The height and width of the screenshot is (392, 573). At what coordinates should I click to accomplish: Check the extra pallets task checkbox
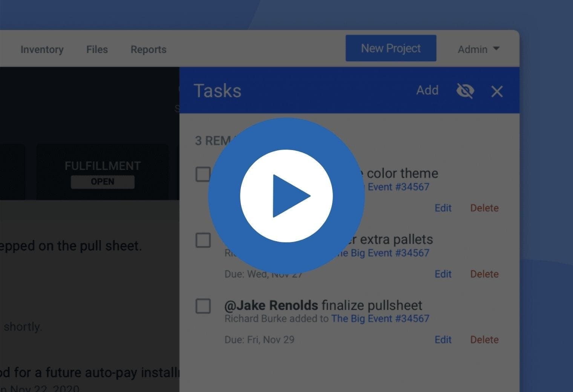[x=203, y=240]
